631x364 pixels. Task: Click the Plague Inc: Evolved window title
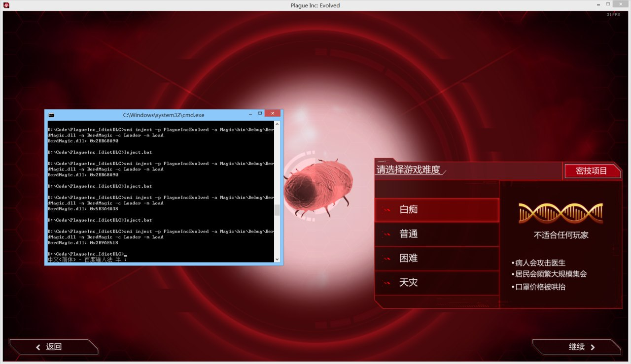[x=315, y=5]
